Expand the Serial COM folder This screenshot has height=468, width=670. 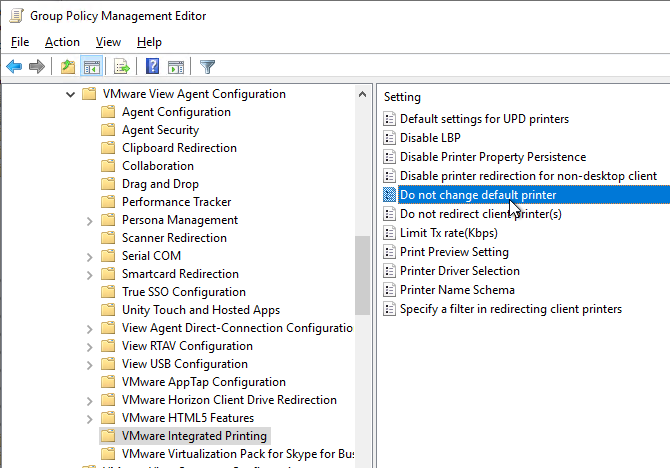point(89,256)
